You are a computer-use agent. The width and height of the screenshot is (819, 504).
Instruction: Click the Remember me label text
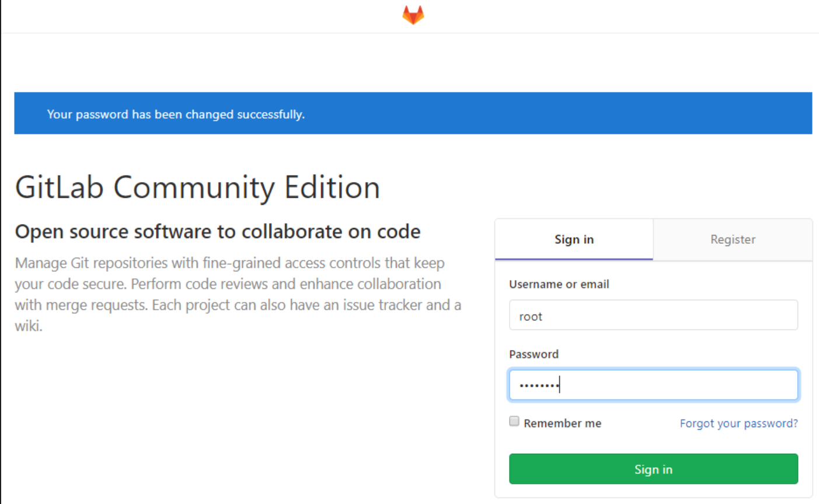pos(562,423)
